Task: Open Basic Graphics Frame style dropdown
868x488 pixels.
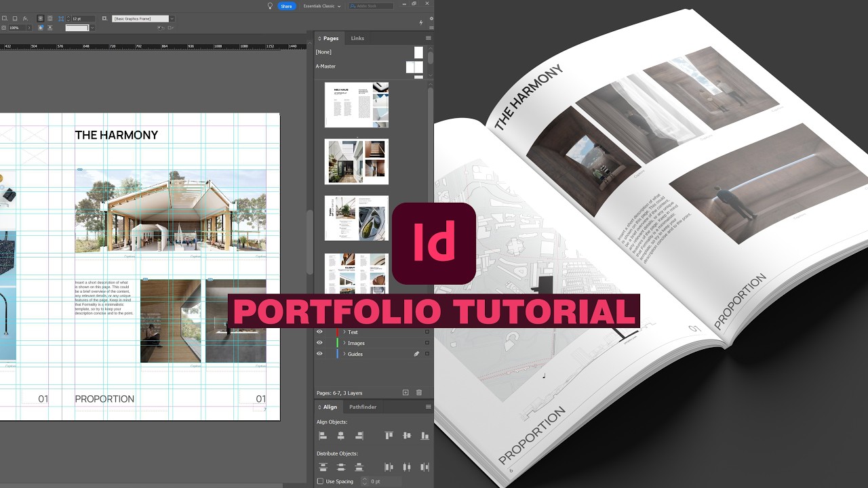Action: tap(172, 19)
